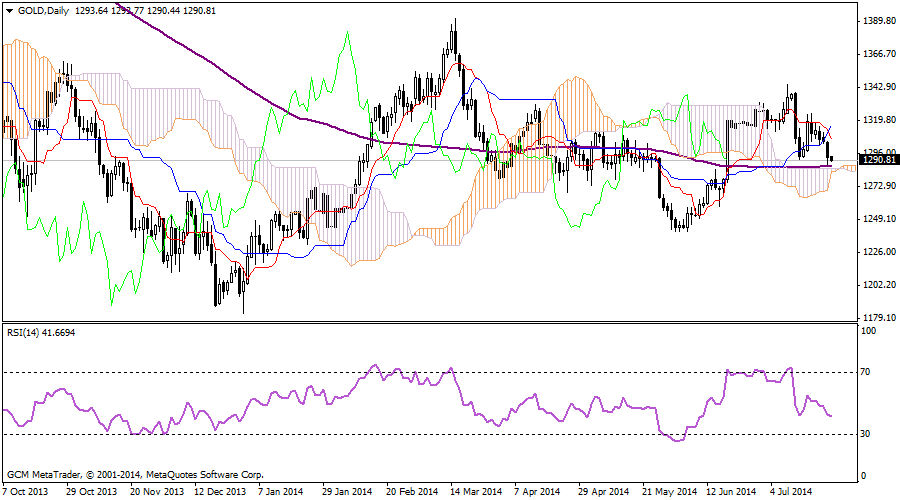Viewport: 900px width, 500px height.
Task: Click the 29 Apr 2014 date label
Action: 603,492
